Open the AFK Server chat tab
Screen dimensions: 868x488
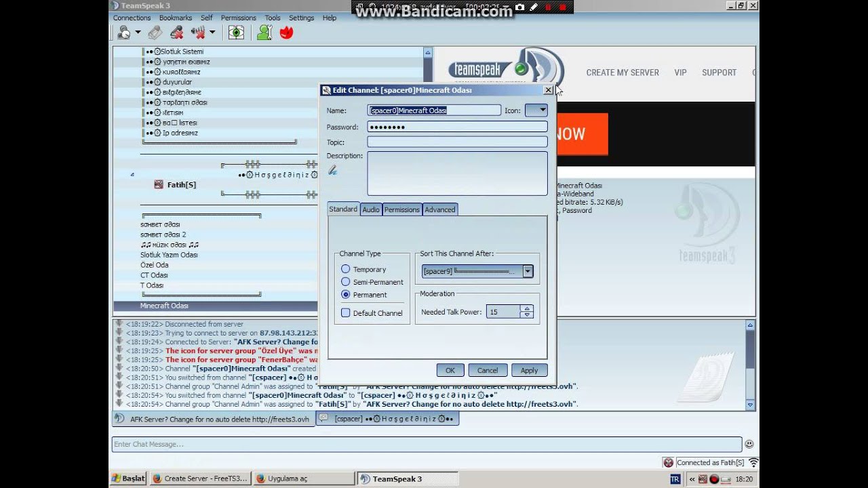click(x=213, y=419)
